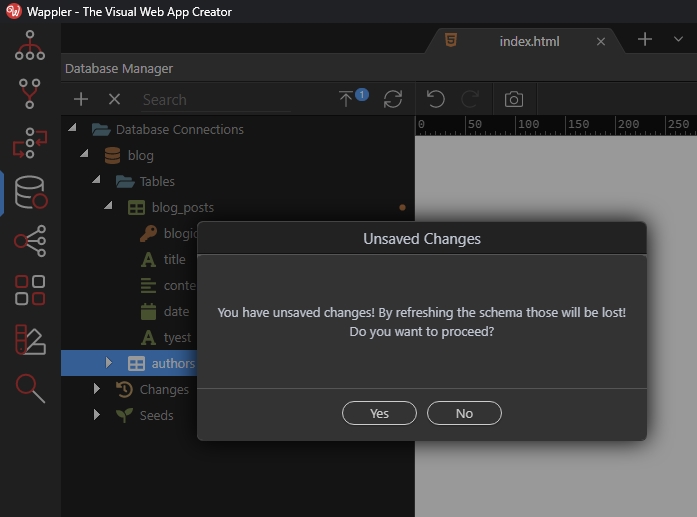
Task: Click the Wappler logo in title bar
Action: click(13, 11)
